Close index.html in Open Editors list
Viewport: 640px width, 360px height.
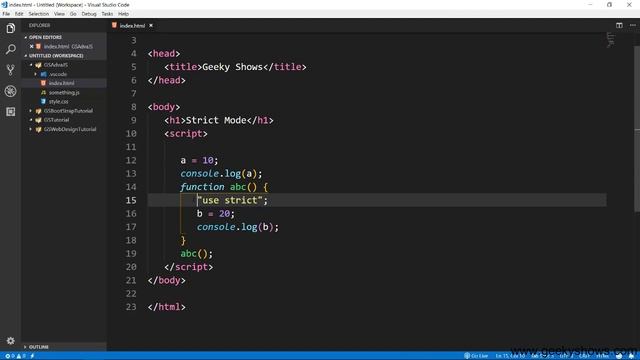click(31, 47)
